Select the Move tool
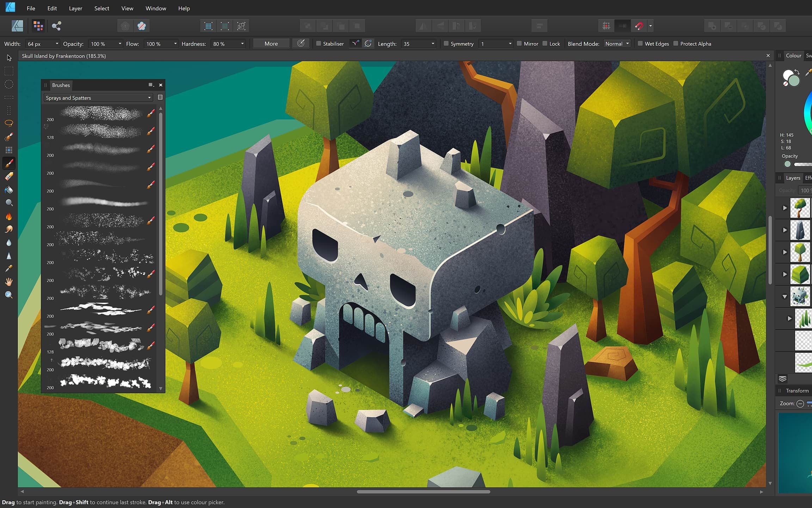Viewport: 812px width, 508px height. 9,58
